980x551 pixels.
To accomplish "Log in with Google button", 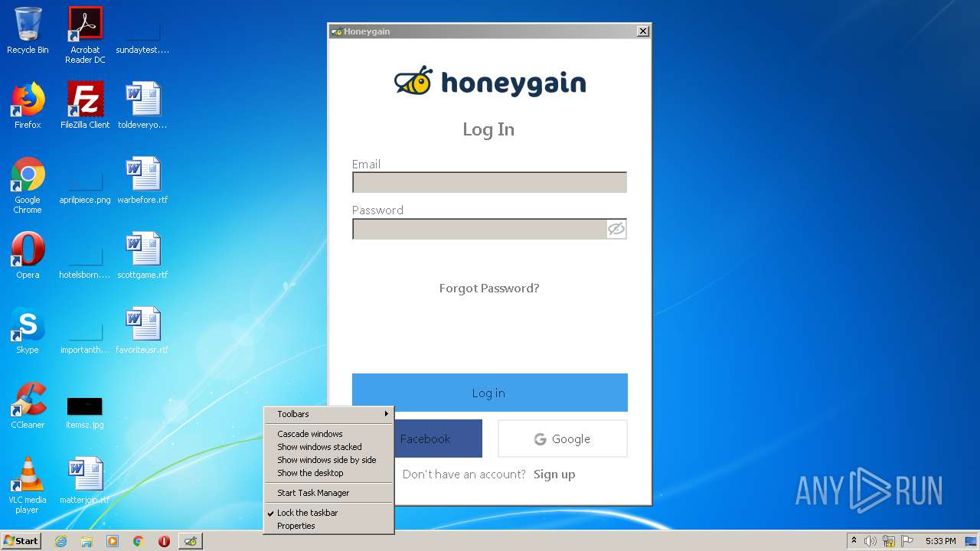I will 563,439.
